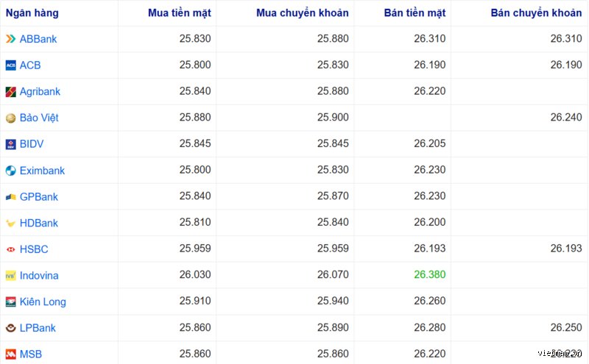Sort by Mua tiền mặt column header

180,13
